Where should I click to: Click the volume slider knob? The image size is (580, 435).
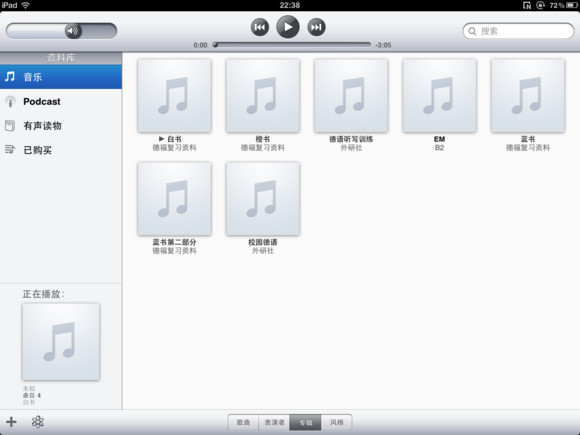coord(73,31)
